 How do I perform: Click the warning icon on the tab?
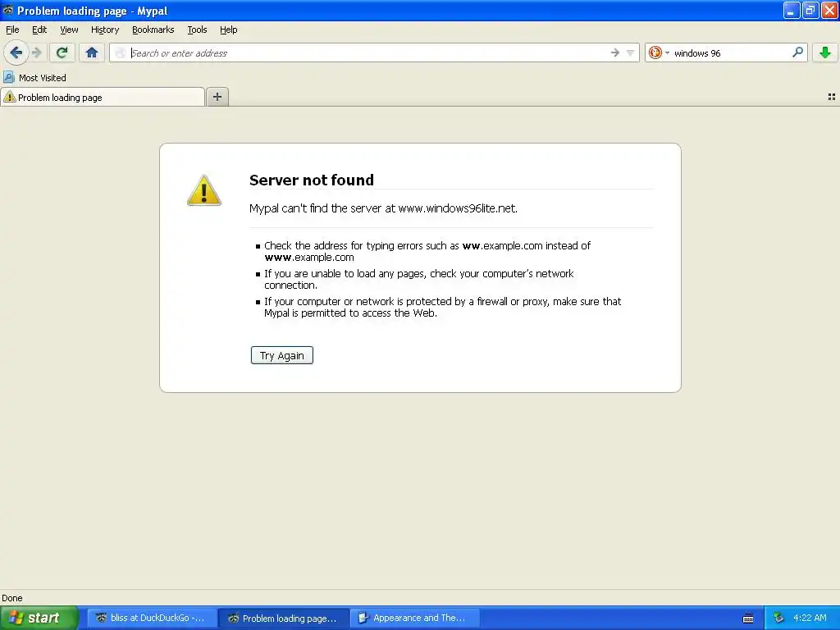tap(10, 97)
